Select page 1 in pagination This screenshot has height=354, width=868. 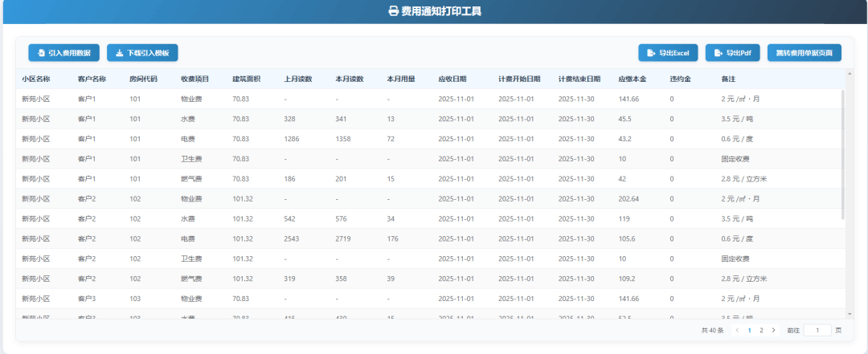(x=750, y=330)
